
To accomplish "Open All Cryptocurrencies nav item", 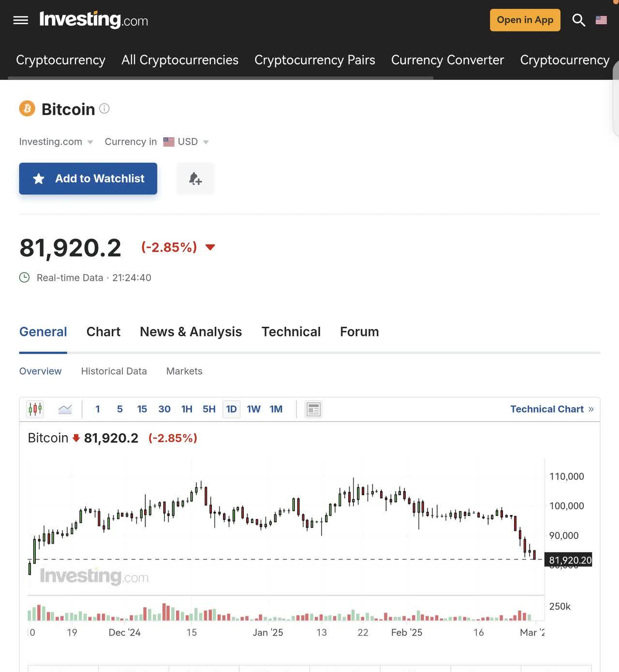I will tap(180, 60).
